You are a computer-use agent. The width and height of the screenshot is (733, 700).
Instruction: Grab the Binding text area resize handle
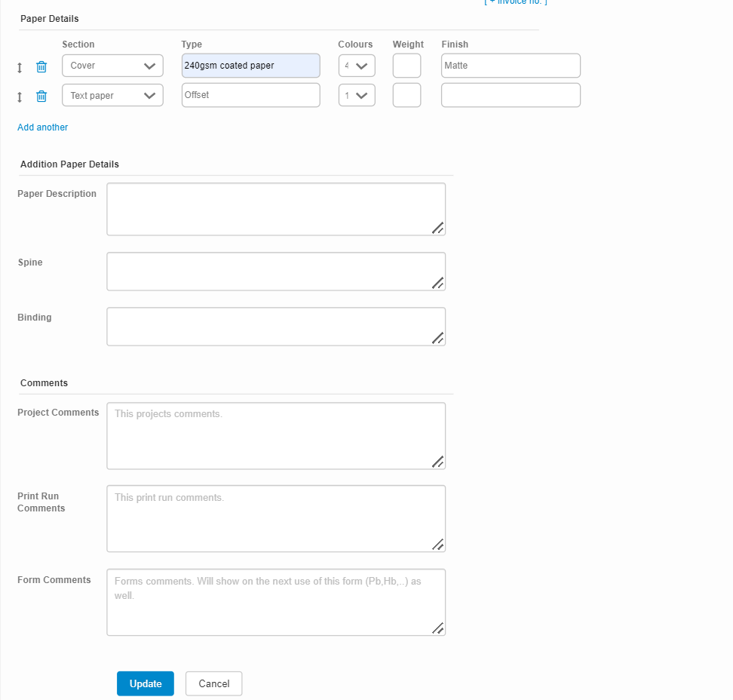coord(438,338)
